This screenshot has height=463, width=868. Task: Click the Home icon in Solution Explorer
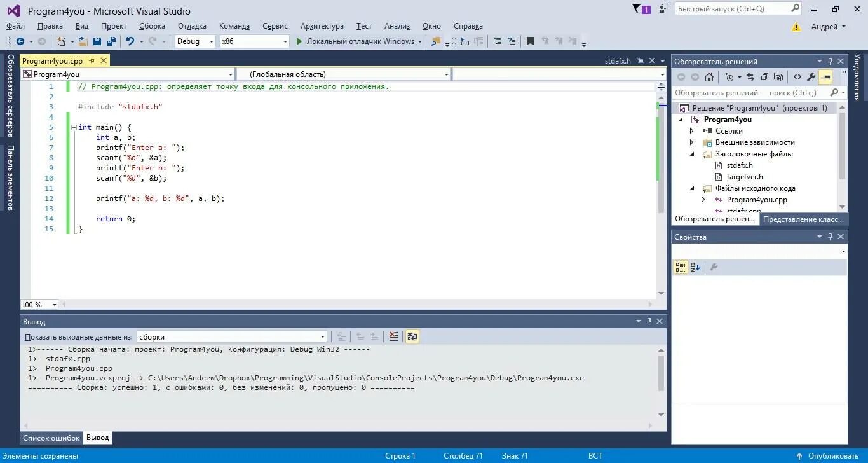pyautogui.click(x=709, y=77)
